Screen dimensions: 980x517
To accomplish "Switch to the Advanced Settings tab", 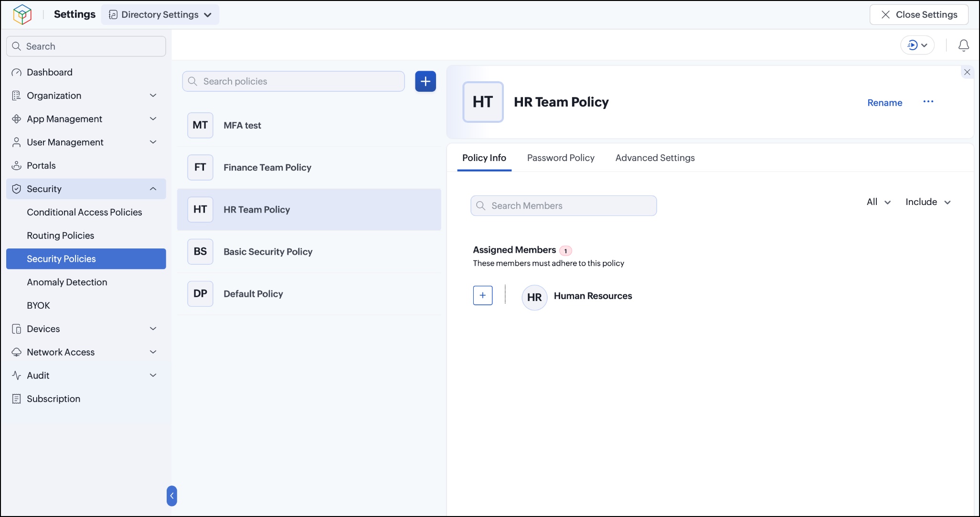I will tap(655, 158).
